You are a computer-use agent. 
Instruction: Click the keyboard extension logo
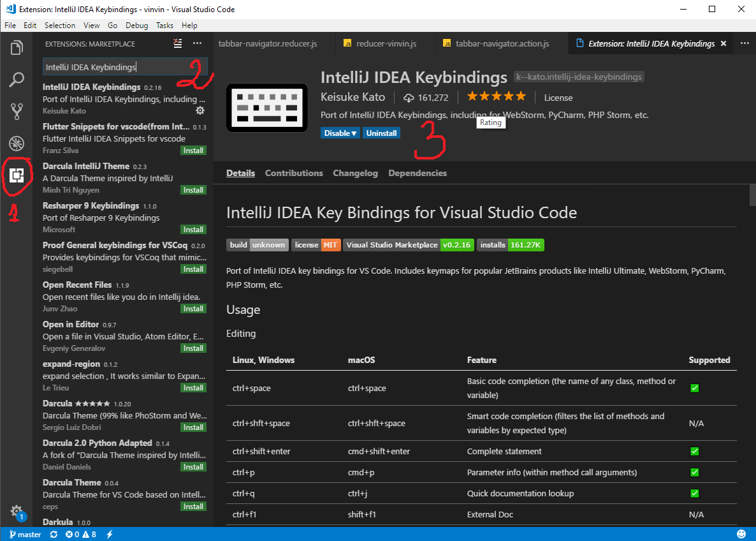click(266, 108)
